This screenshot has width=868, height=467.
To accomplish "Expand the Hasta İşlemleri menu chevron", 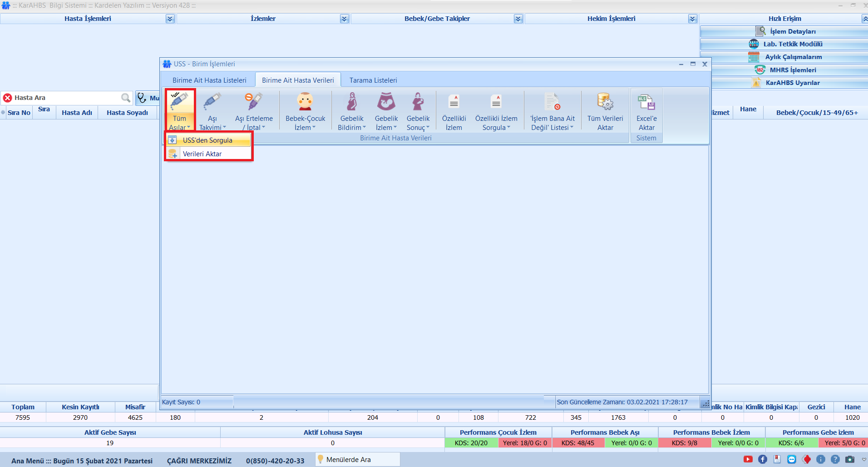I will tap(170, 19).
